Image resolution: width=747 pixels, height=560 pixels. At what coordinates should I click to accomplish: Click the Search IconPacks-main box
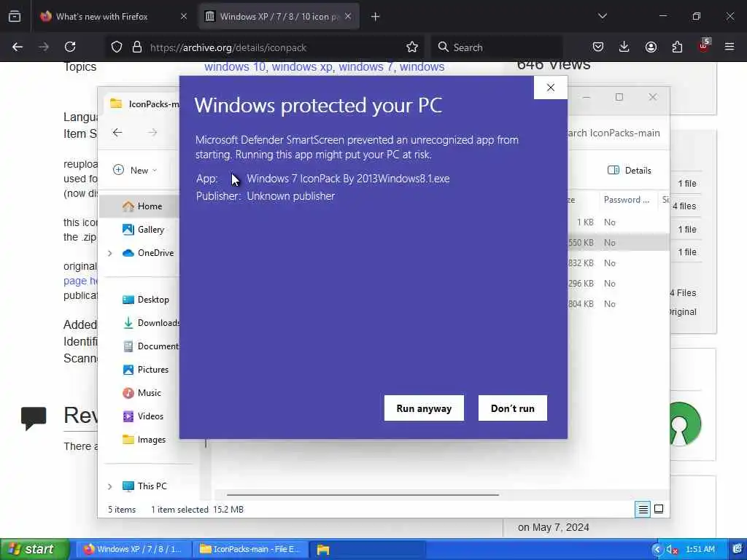(x=614, y=133)
